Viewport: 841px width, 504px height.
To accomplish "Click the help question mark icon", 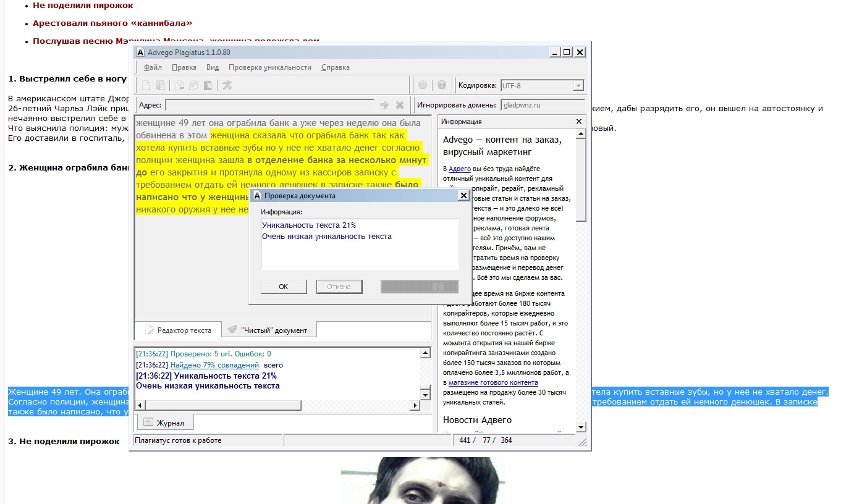I will point(442,86).
